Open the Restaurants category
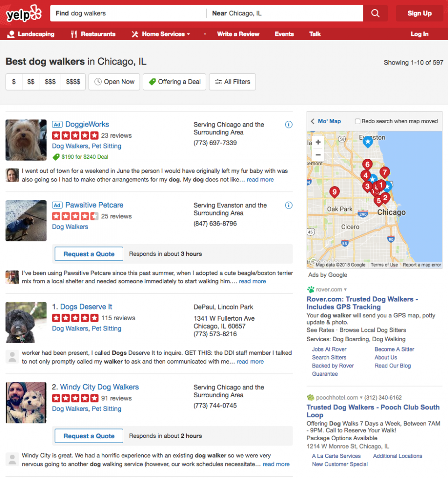This screenshot has height=478, width=448. coord(93,34)
